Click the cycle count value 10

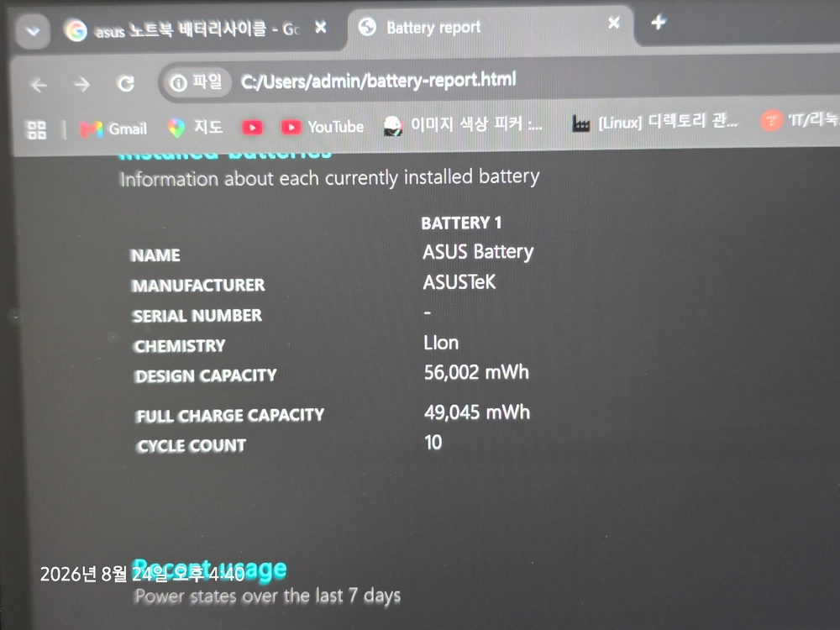433,443
